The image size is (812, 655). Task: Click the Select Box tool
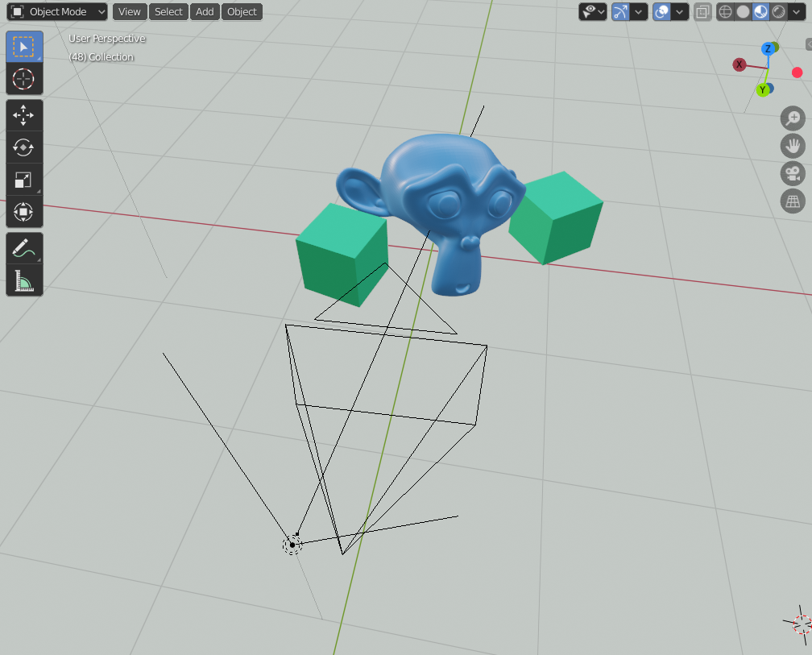(x=24, y=47)
